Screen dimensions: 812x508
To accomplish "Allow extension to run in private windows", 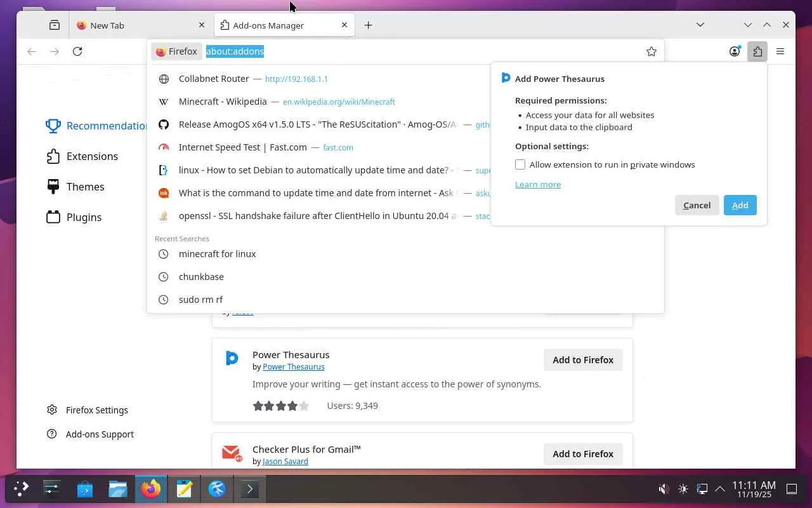I will pyautogui.click(x=520, y=164).
